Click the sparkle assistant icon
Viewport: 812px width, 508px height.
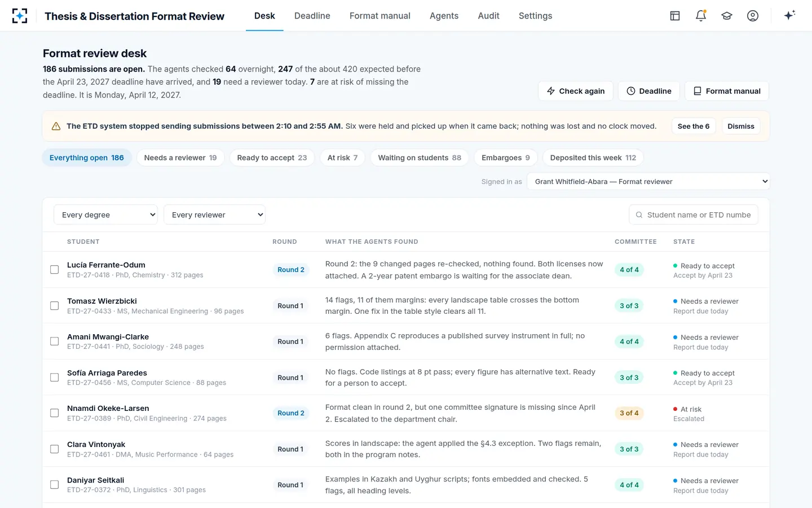coord(789,15)
